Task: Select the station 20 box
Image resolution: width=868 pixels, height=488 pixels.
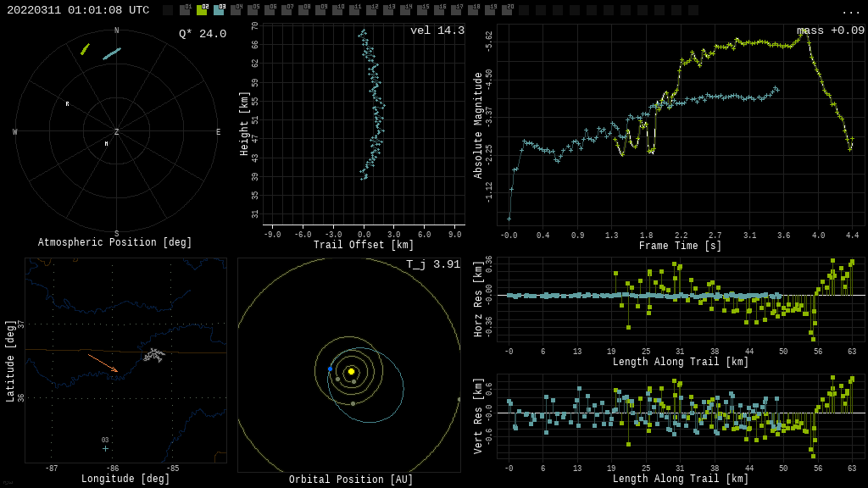Action: 507,10
